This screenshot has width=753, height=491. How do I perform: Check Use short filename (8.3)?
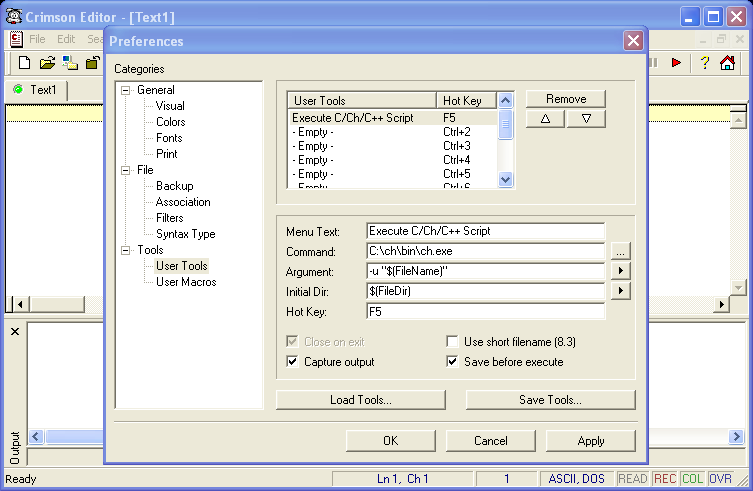click(453, 342)
